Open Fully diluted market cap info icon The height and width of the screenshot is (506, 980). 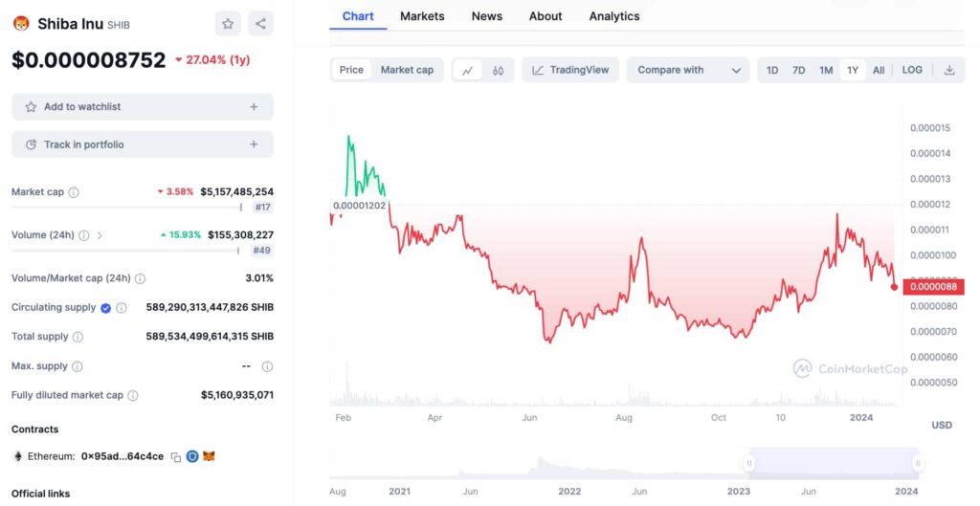pyautogui.click(x=132, y=395)
